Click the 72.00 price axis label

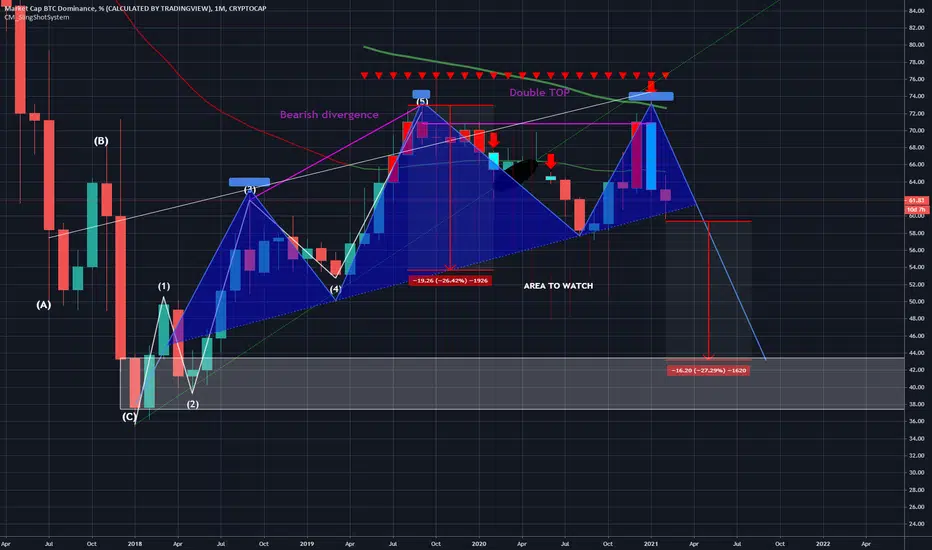(916, 114)
